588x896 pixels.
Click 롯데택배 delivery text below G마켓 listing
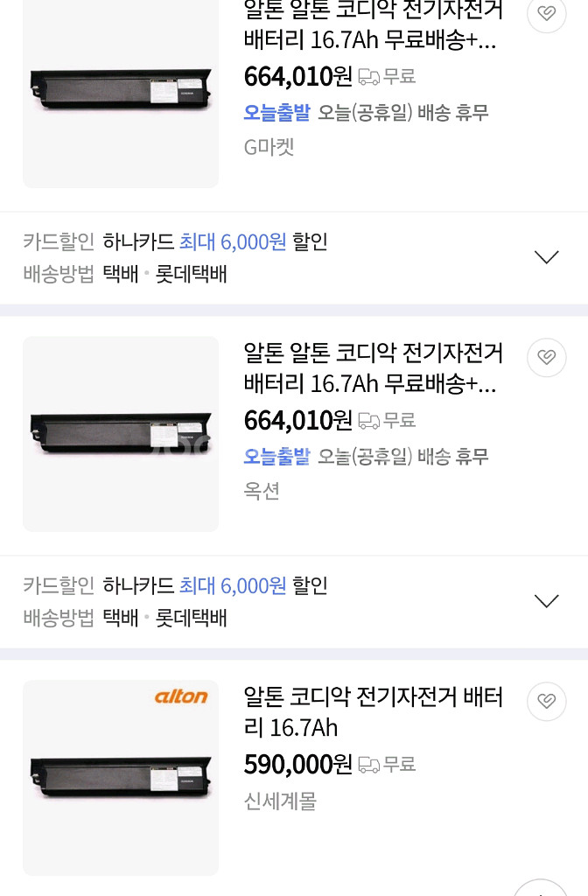pos(192,274)
